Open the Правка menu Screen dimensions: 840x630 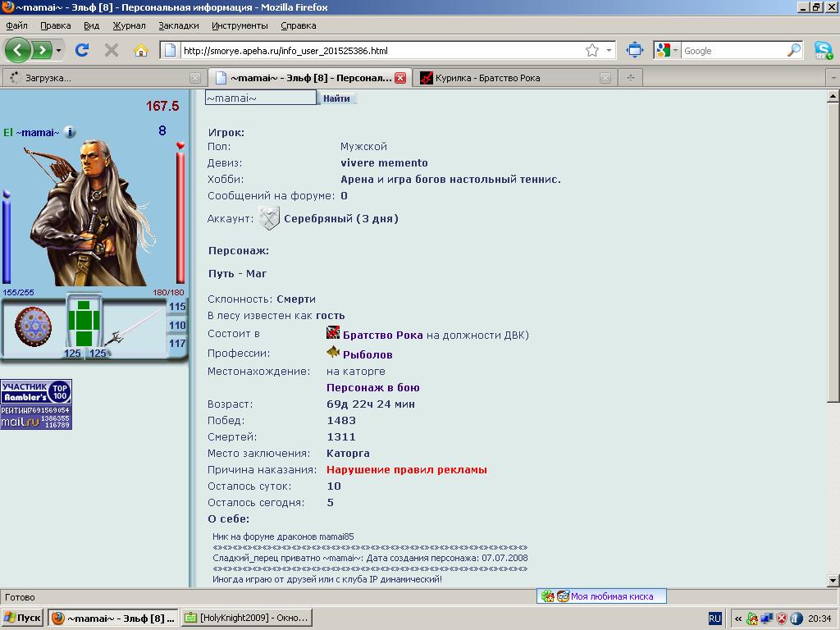pos(55,25)
